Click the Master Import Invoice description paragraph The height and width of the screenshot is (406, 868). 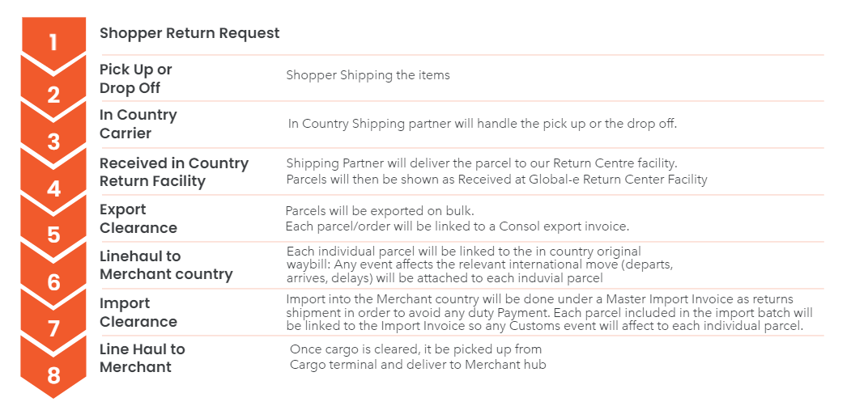549,313
